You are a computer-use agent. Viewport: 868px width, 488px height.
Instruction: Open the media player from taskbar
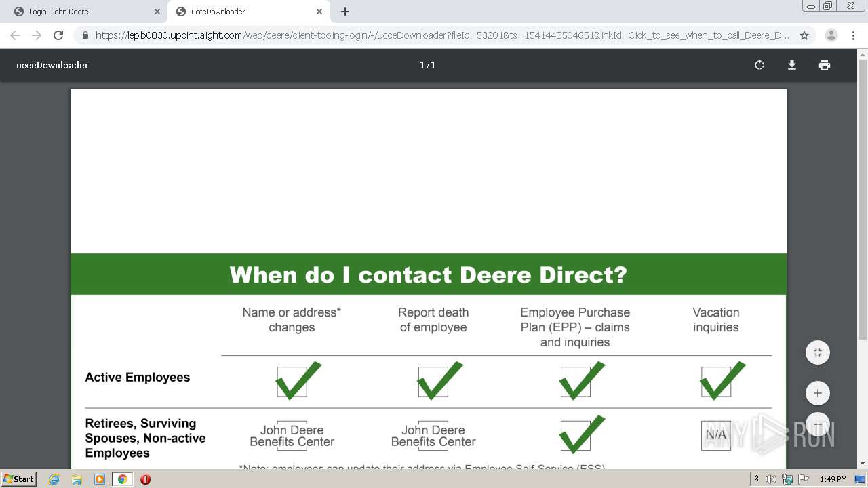coord(100,479)
